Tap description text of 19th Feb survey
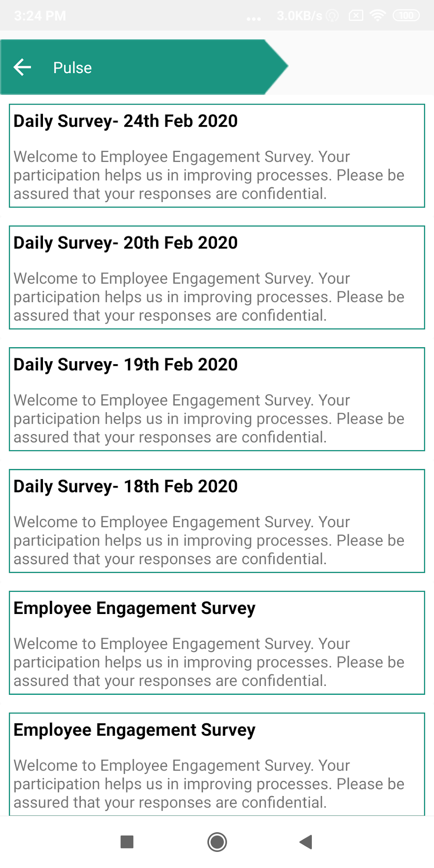The width and height of the screenshot is (434, 868). 208,419
